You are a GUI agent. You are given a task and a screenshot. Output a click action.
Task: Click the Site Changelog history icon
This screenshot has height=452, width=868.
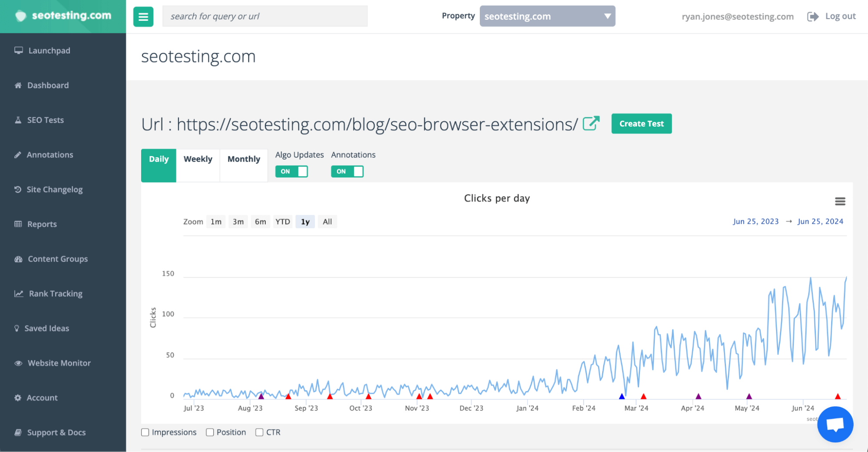pos(18,189)
